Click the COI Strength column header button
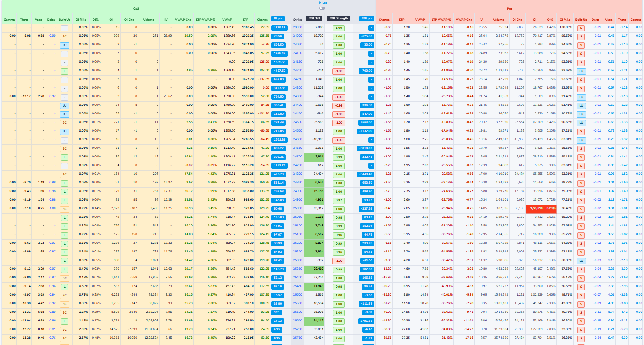 pyautogui.click(x=339, y=19)
